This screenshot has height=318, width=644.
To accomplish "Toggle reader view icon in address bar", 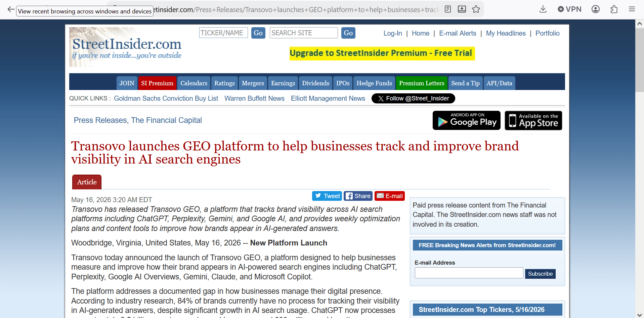I will [448, 9].
